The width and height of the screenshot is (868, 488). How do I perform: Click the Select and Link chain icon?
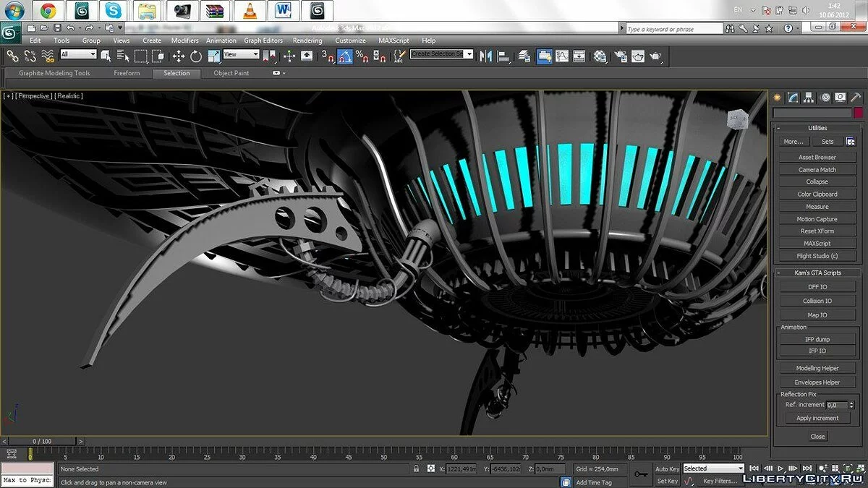coord(12,56)
